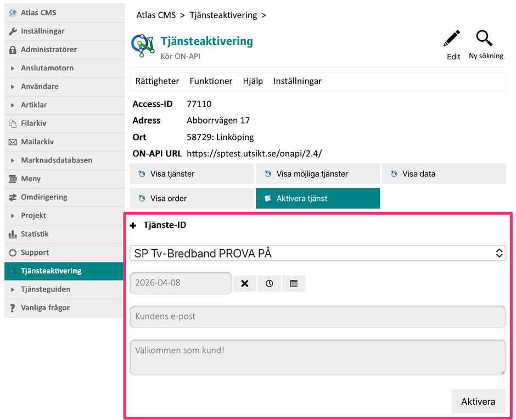
Task: Expand the Marknadsdatabasen sidebar item
Action: point(56,160)
